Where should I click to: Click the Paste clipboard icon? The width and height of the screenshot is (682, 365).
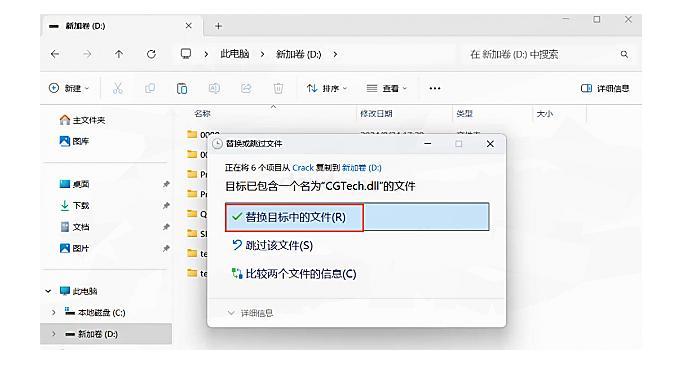(182, 88)
